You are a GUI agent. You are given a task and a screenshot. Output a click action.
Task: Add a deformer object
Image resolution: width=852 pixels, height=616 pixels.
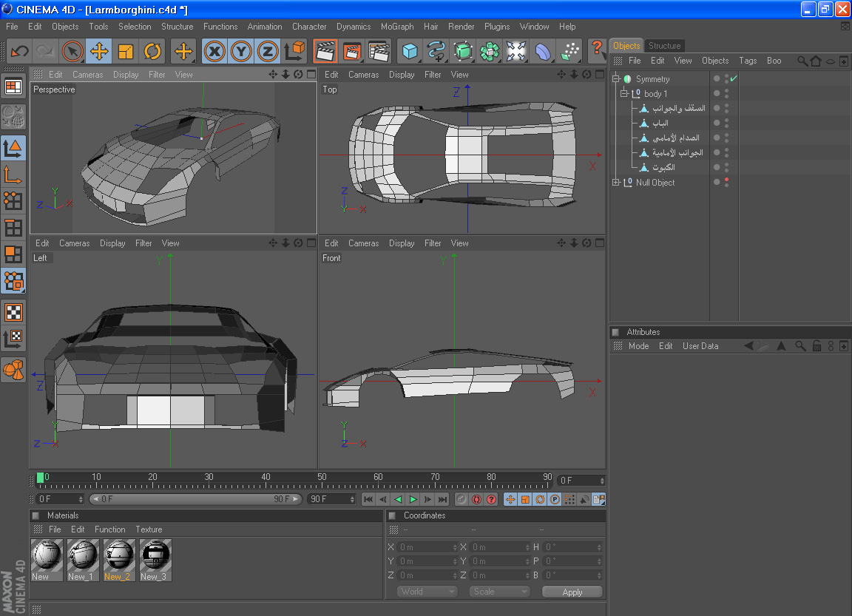[542, 52]
